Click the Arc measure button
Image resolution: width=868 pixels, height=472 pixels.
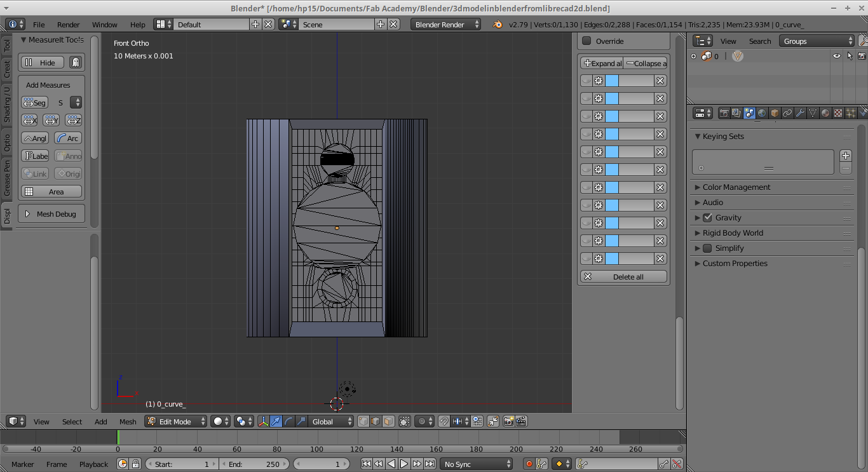pos(68,138)
